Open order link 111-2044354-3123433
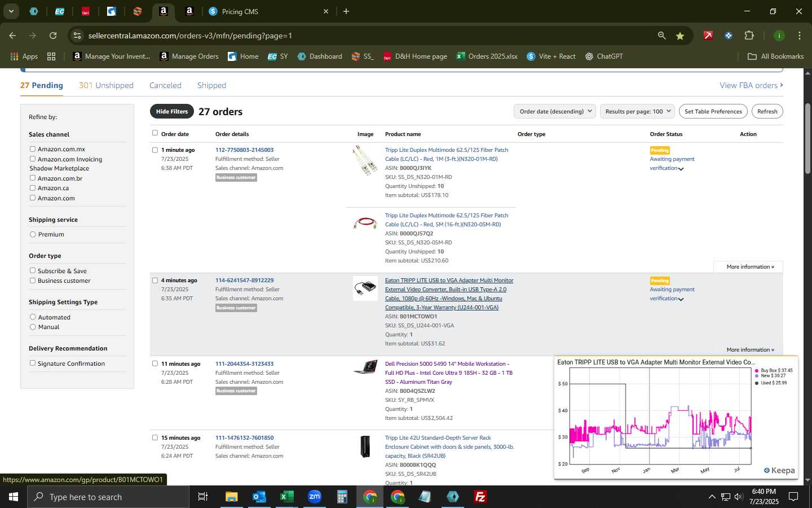This screenshot has height=508, width=812. pos(244,364)
